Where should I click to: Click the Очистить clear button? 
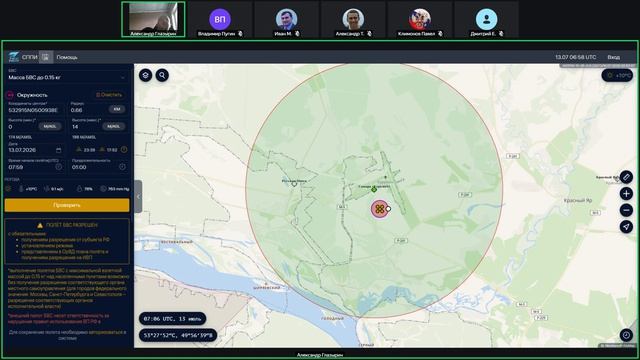click(109, 95)
